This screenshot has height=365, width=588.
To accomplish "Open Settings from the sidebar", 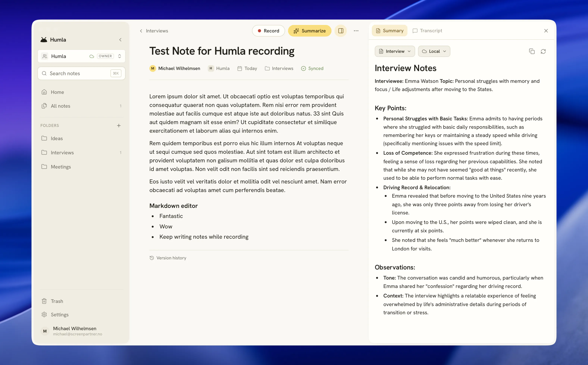I will [82, 315].
